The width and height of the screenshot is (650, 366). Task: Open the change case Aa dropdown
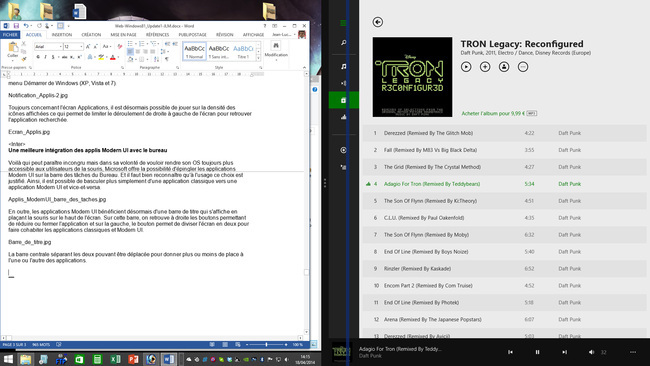click(106, 46)
